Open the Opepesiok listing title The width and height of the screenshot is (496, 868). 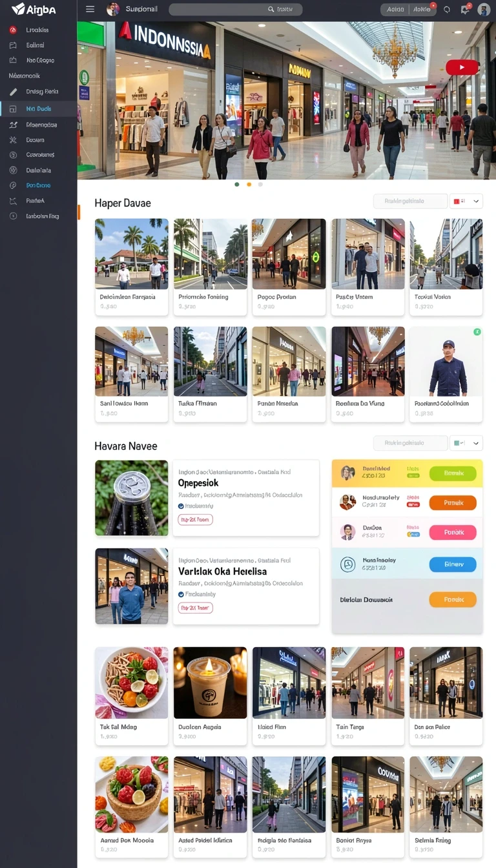tap(198, 483)
